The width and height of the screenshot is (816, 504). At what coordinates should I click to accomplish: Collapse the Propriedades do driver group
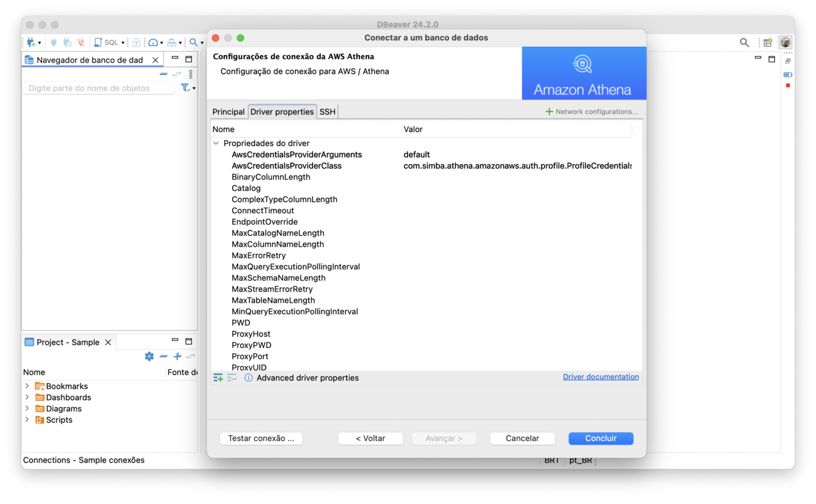coord(216,143)
